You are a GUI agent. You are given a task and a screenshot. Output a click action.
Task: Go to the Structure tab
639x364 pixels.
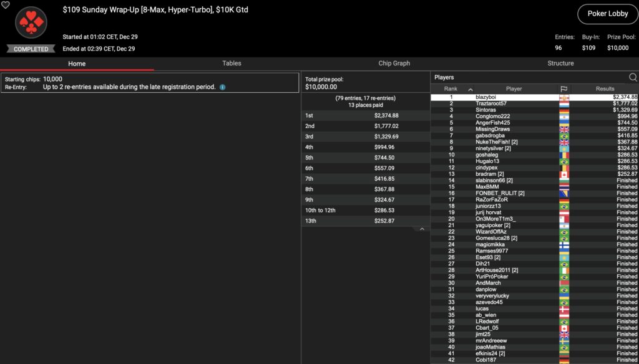tap(560, 64)
